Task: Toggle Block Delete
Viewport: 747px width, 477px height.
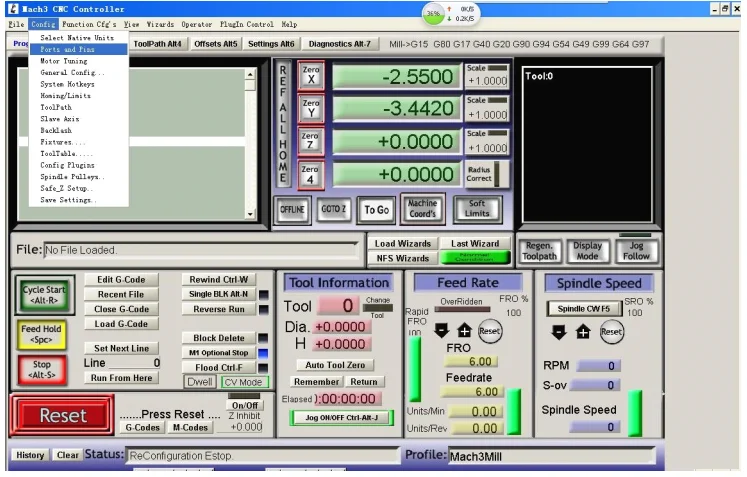Action: 219,338
